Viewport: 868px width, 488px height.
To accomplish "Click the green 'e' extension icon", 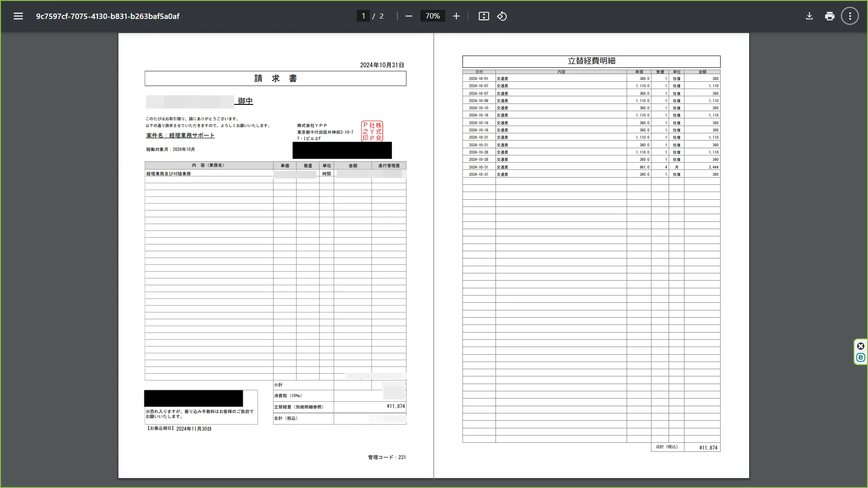I will [x=861, y=357].
